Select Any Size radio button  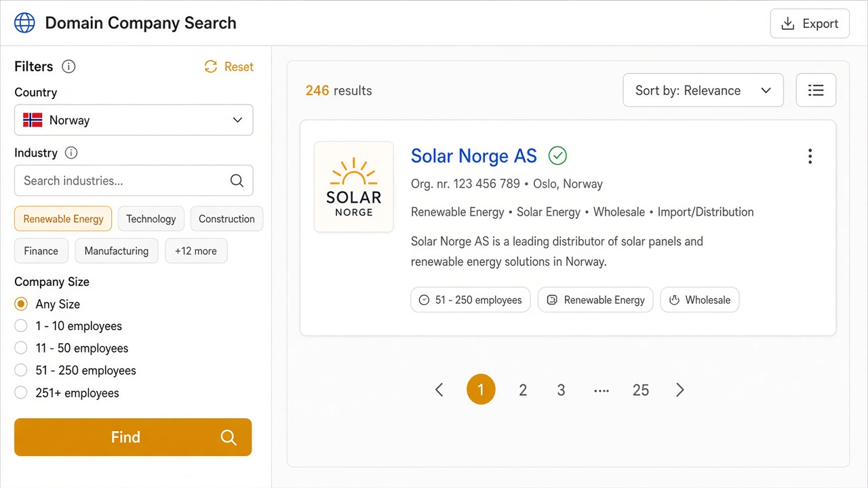point(21,304)
